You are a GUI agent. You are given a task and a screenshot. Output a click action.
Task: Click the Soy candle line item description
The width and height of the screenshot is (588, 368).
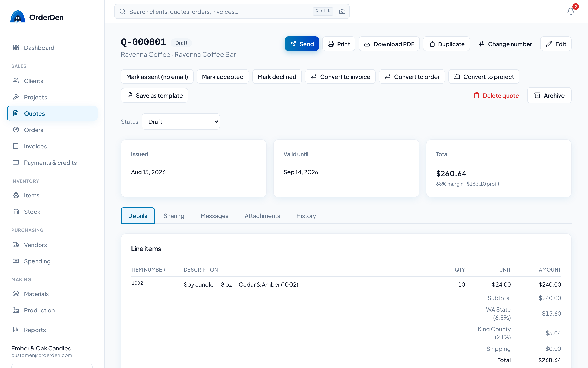(241, 285)
